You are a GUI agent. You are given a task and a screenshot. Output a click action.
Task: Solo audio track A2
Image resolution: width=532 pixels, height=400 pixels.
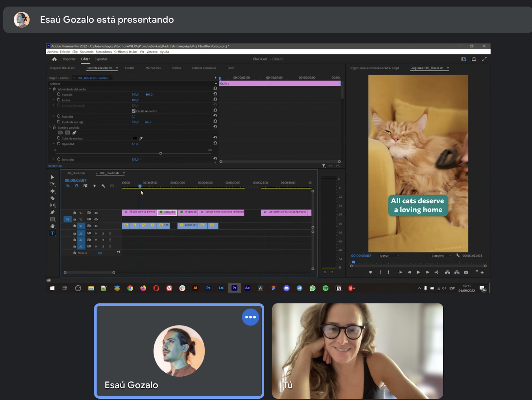point(103,240)
